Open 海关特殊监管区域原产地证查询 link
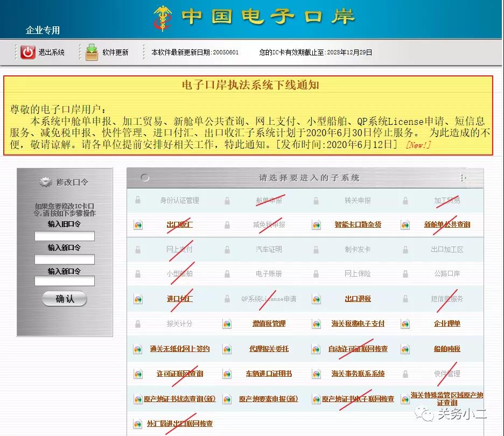This screenshot has height=436, width=504. click(x=447, y=399)
